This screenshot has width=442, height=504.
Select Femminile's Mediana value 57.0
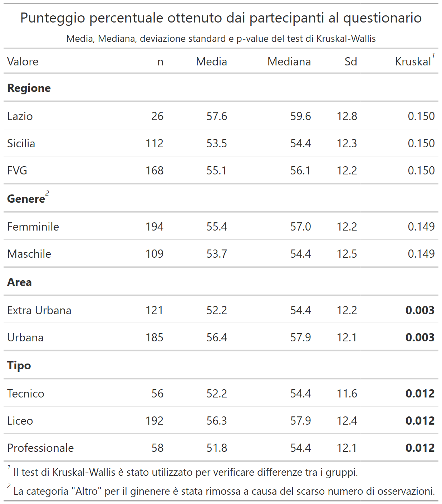coord(300,227)
